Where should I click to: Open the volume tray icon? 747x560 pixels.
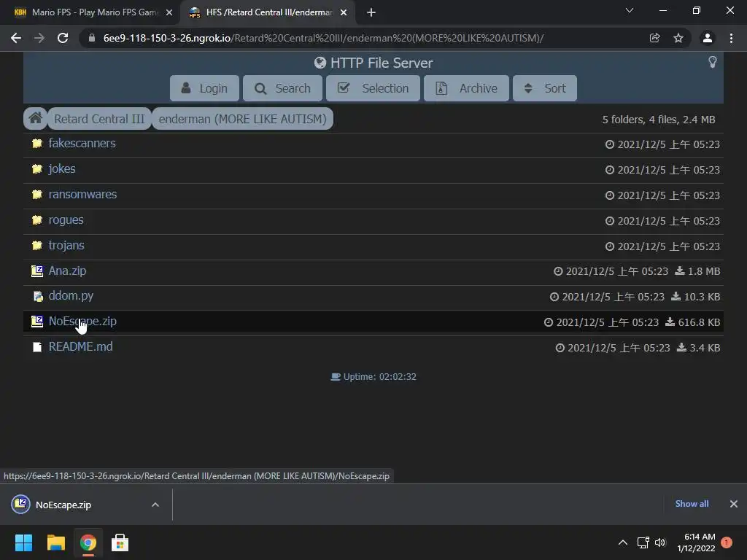pos(660,542)
